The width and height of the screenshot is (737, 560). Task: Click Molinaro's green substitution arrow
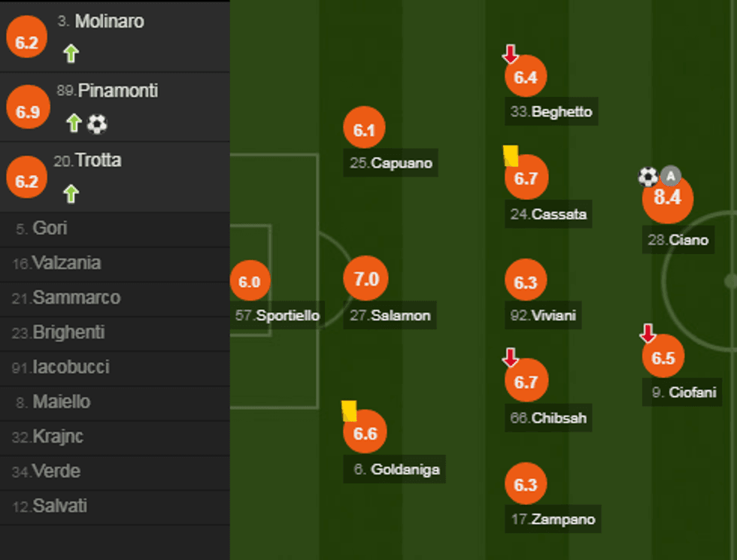coord(71,54)
